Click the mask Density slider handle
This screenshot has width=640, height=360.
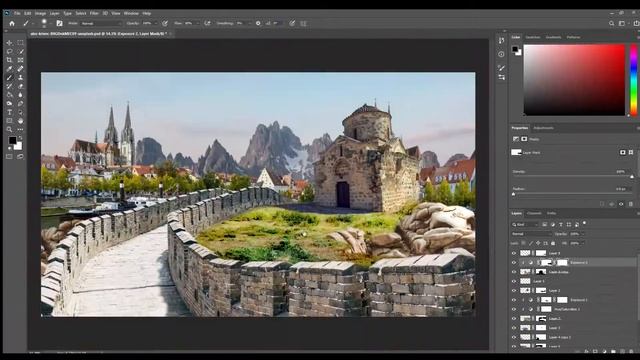click(632, 177)
